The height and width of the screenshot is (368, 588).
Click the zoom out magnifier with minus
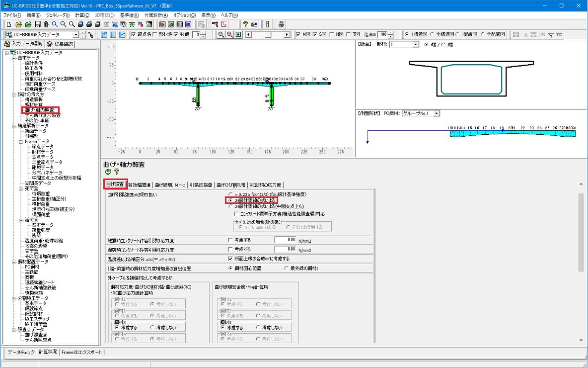221,34
